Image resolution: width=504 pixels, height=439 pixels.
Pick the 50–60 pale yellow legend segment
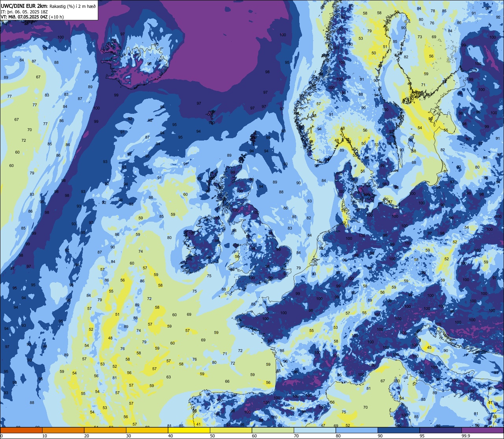point(231,430)
